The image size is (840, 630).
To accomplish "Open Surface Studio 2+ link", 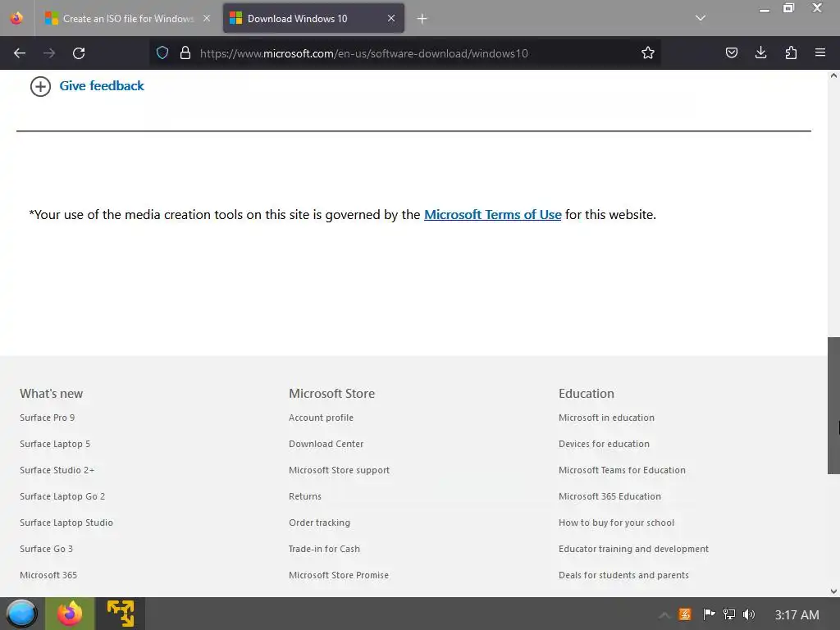I will [x=57, y=470].
